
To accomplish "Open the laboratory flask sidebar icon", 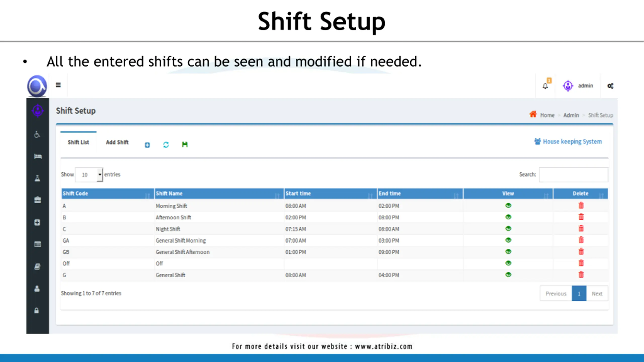I will 37,178.
